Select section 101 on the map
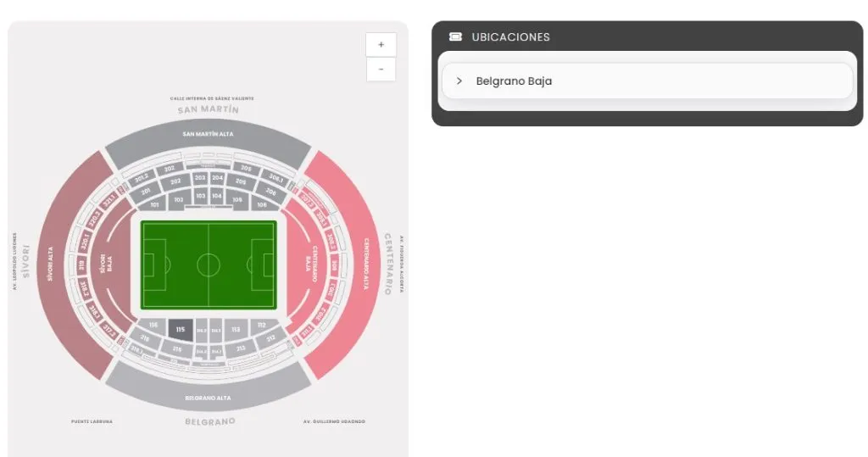 pyautogui.click(x=154, y=204)
